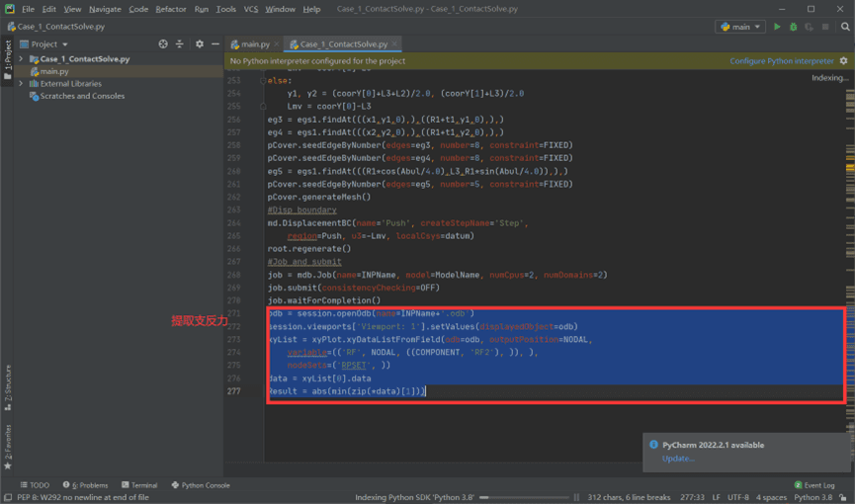Collapse all in Project panel toolbar

coord(179,44)
